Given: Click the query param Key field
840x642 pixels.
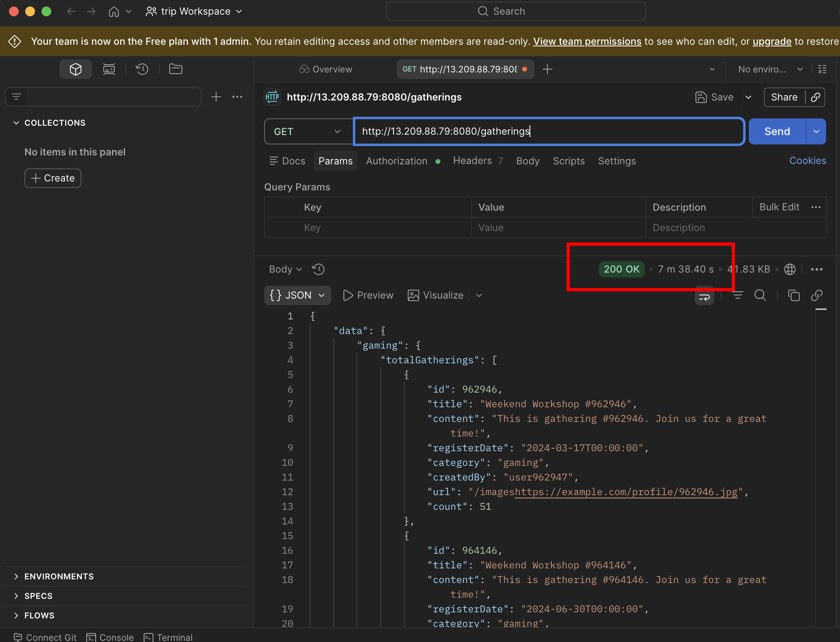Looking at the screenshot, I should [x=387, y=228].
